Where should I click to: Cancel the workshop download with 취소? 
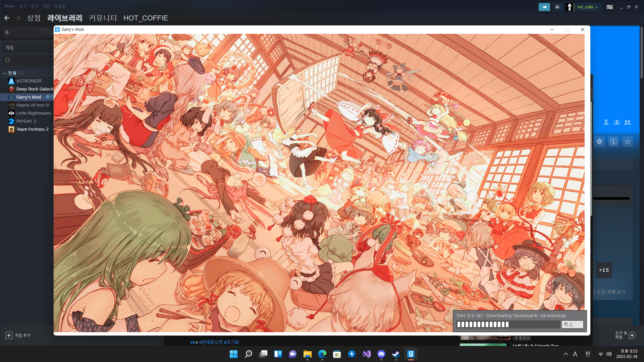click(x=572, y=324)
